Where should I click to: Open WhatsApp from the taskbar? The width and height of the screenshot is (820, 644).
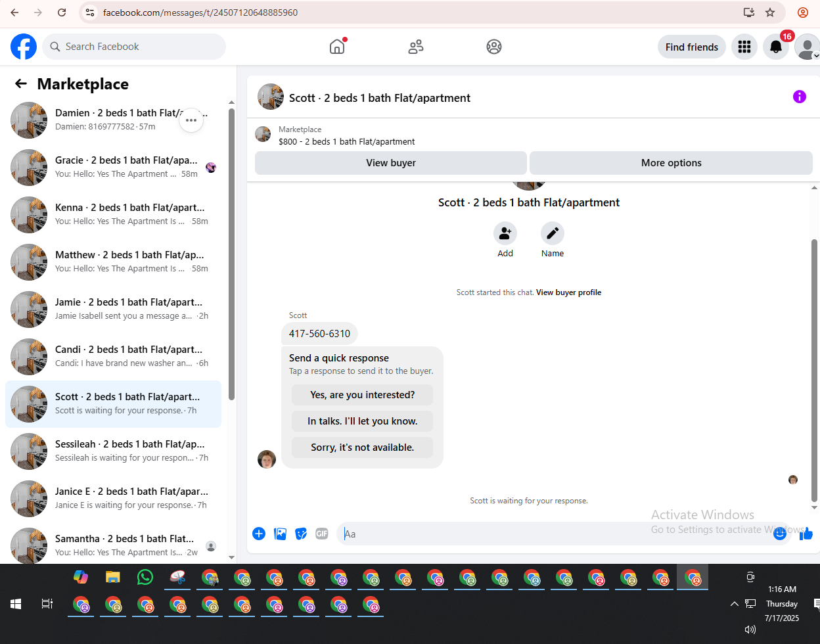click(x=145, y=578)
